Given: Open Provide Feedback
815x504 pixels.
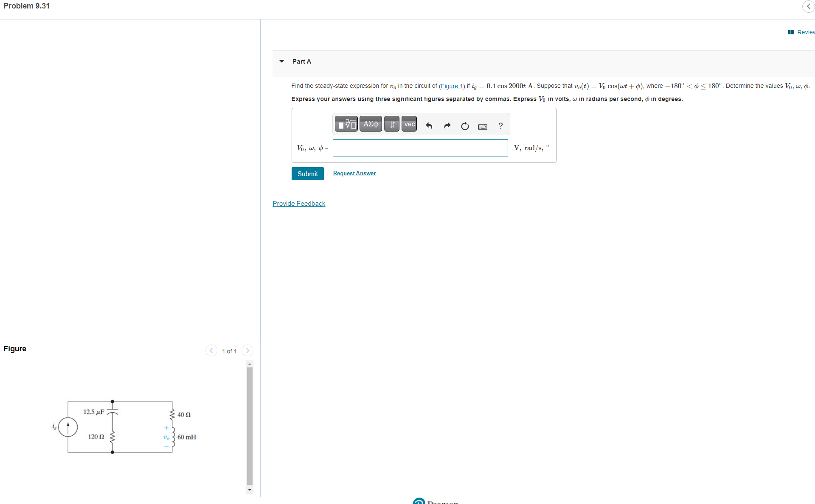Looking at the screenshot, I should tap(298, 203).
